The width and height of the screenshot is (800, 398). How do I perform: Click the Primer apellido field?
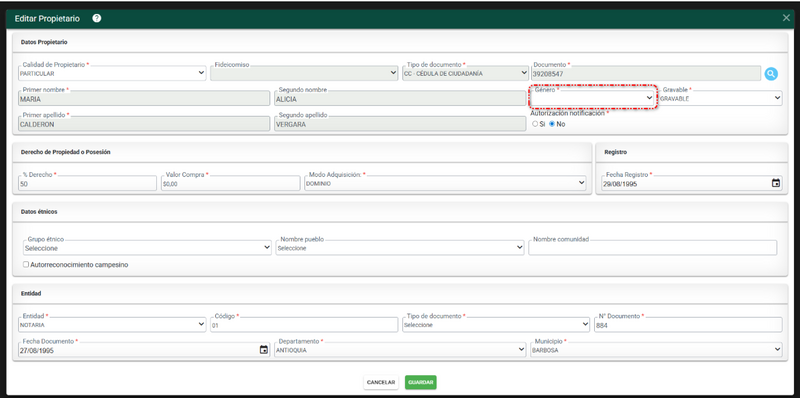point(144,123)
